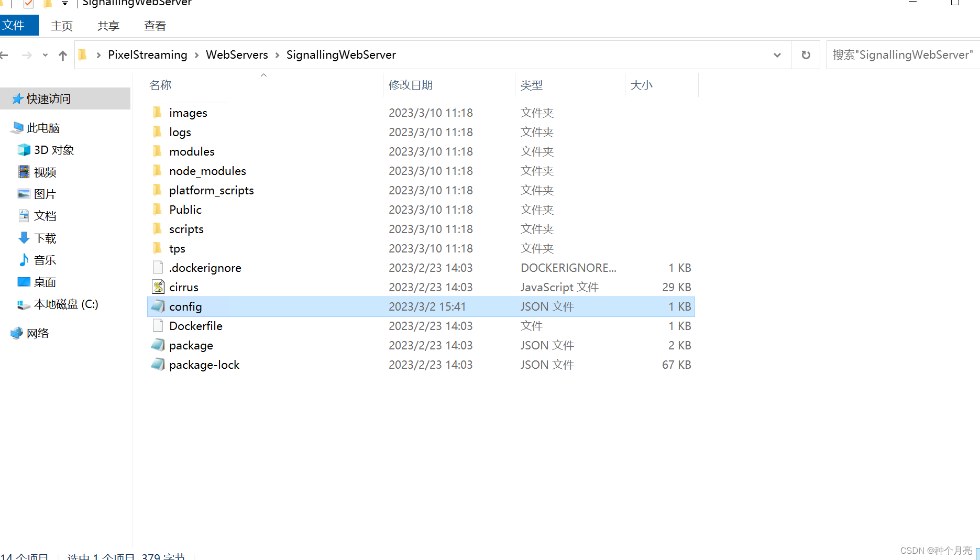Open the quick access toolbar customize dropdown
Screen dimensions: 980x560
coord(65,4)
